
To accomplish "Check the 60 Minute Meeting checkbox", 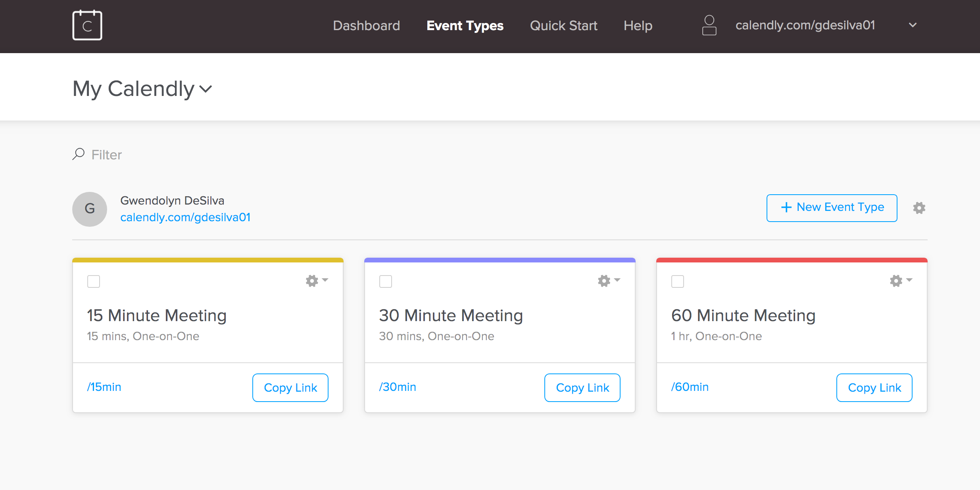I will coord(678,281).
